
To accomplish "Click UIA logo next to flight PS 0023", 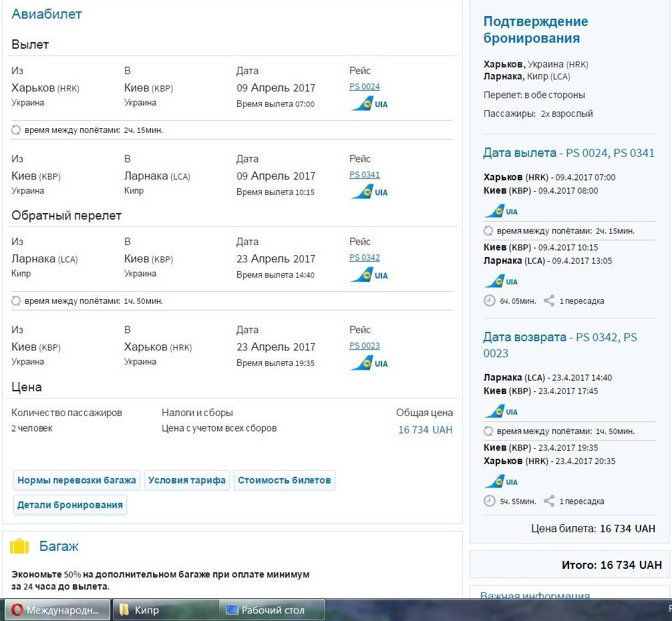I will [369, 363].
